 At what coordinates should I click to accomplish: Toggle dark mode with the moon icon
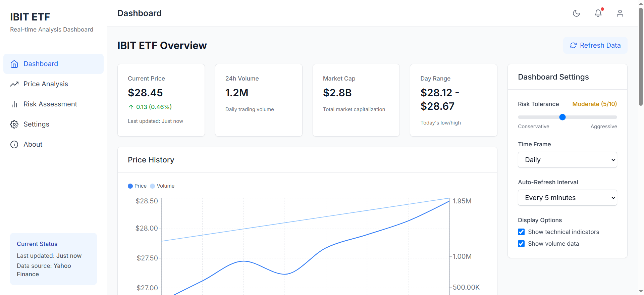576,13
